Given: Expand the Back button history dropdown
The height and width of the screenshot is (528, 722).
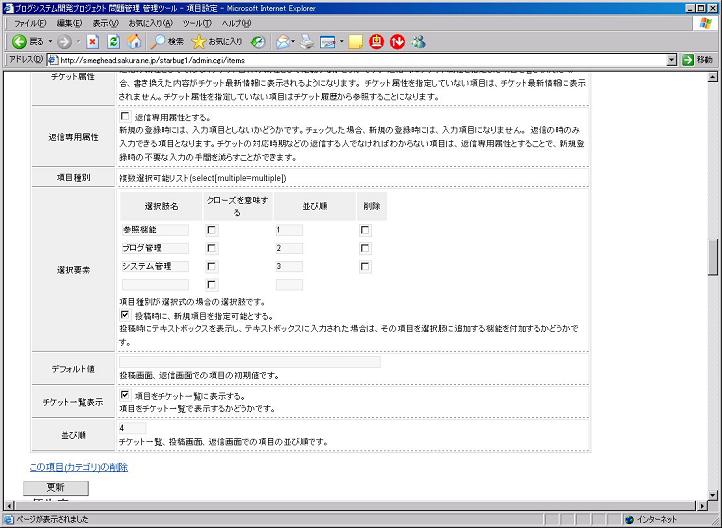Looking at the screenshot, I should [x=50, y=42].
